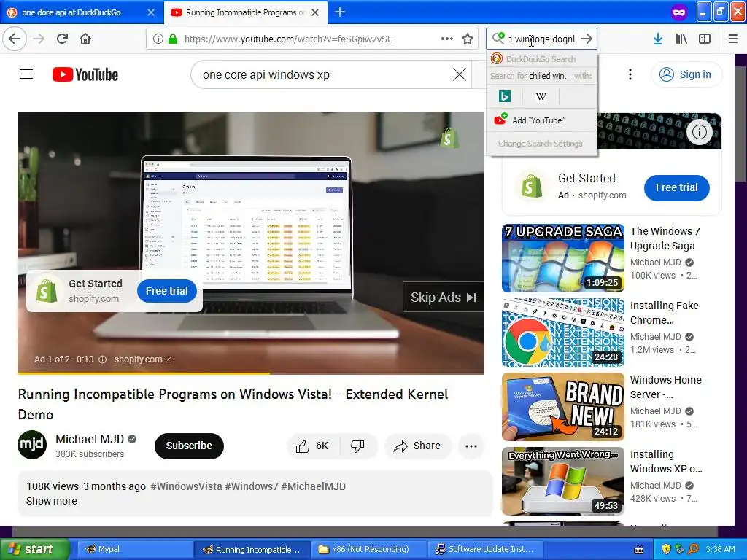Focus the browser search box
Viewport: 747px width, 560px height.
542,39
